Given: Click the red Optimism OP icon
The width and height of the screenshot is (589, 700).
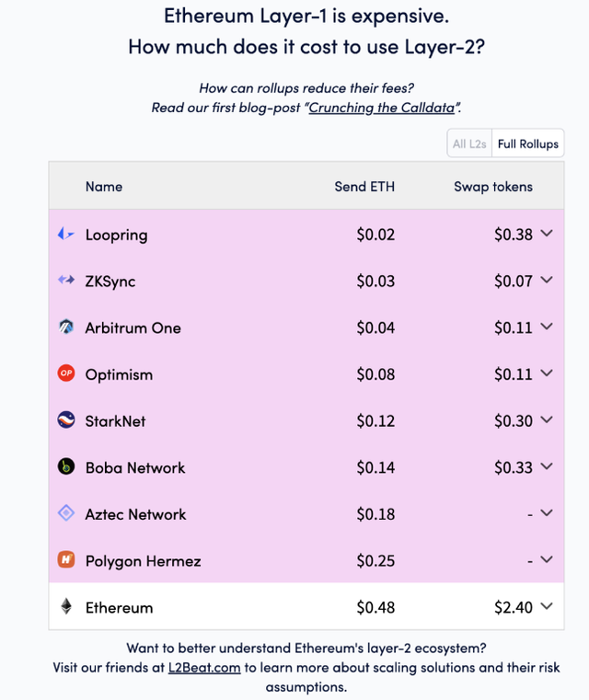Looking at the screenshot, I should click(65, 373).
